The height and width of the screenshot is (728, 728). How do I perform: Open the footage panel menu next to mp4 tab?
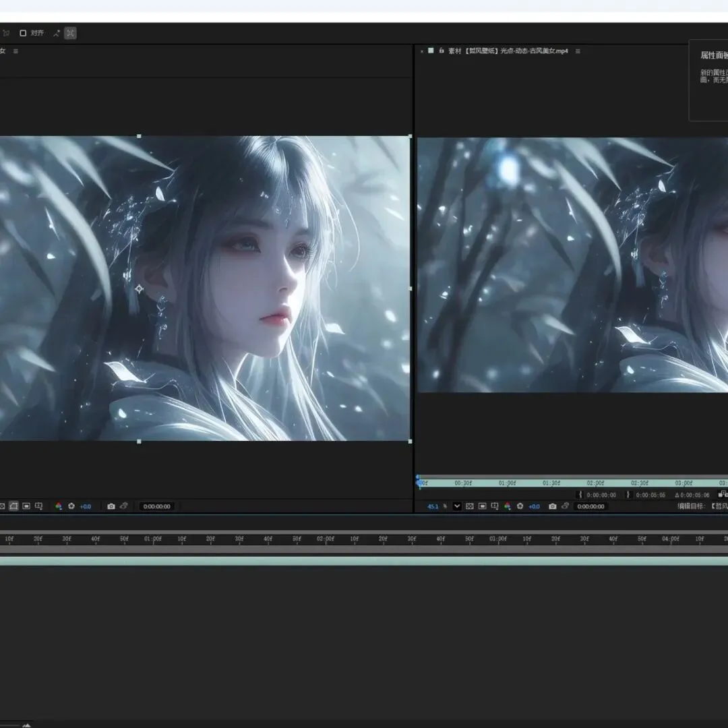(x=578, y=51)
